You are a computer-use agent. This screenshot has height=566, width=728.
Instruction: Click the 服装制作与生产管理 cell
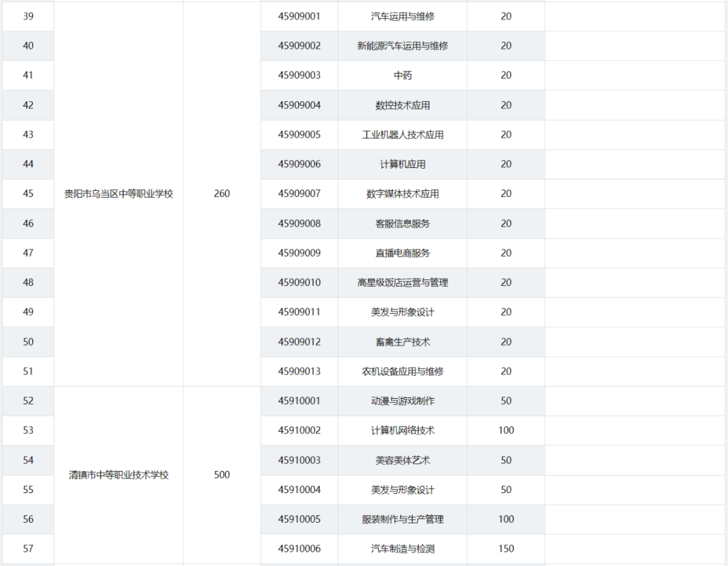pos(402,519)
